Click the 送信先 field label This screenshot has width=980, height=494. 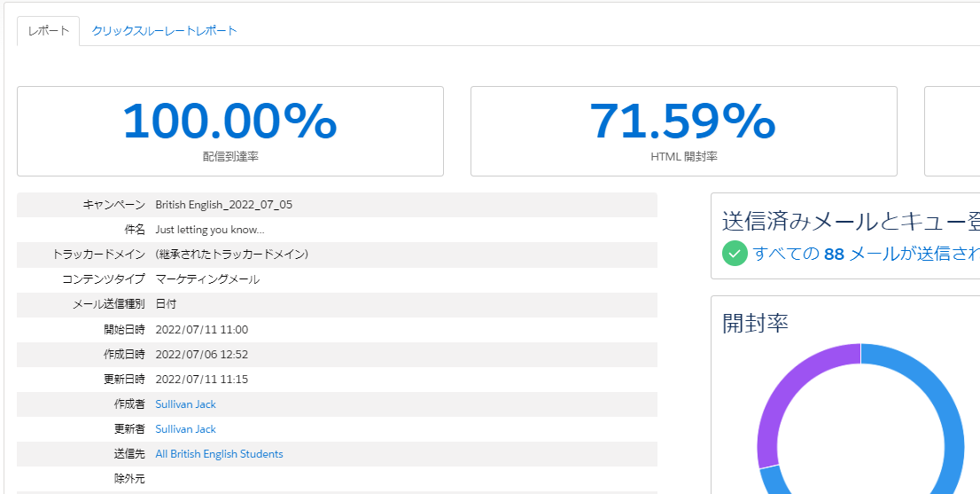[x=129, y=454]
